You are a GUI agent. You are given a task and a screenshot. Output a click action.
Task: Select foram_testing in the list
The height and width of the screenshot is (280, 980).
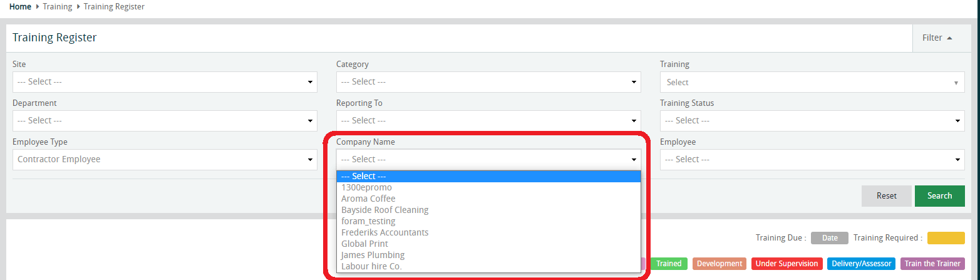click(368, 221)
